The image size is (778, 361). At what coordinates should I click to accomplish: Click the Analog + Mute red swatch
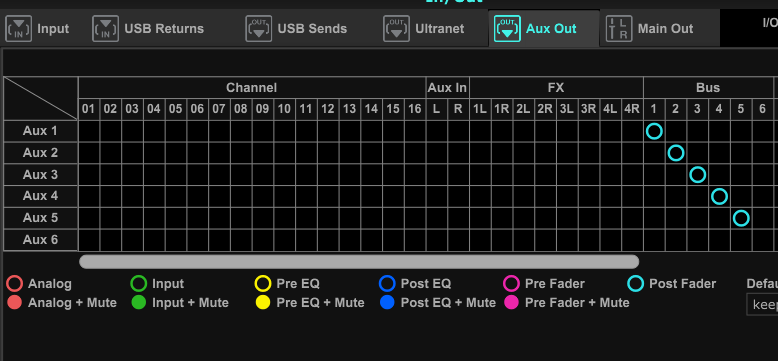point(14,302)
